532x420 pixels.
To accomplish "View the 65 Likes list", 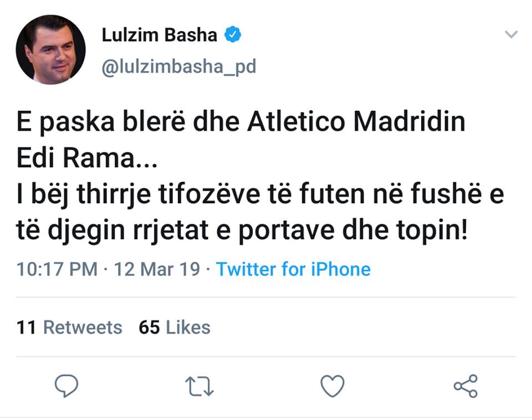I will [175, 327].
